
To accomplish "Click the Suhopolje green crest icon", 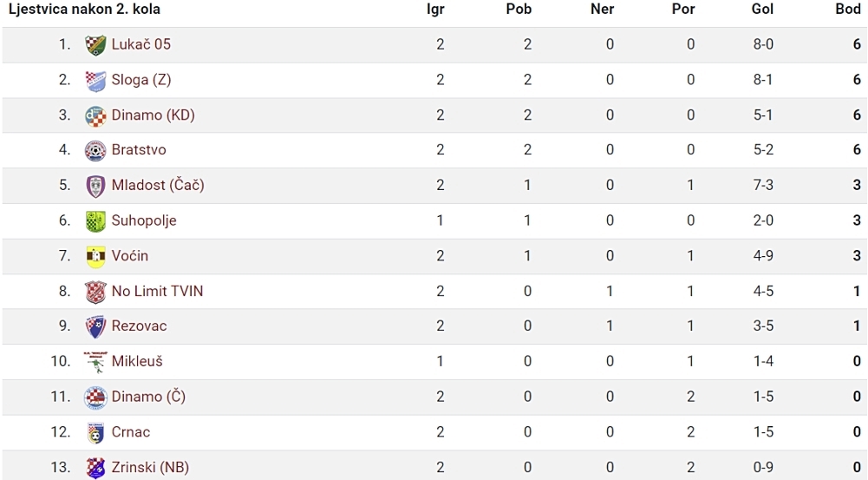I will pyautogui.click(x=95, y=221).
